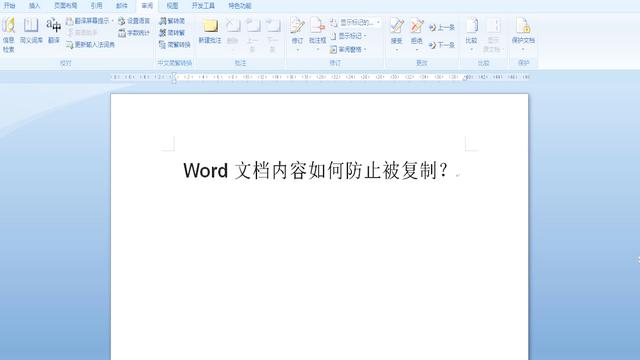Click the right indent marker on the ruler
The height and width of the screenshot is (360, 640).
click(x=465, y=78)
